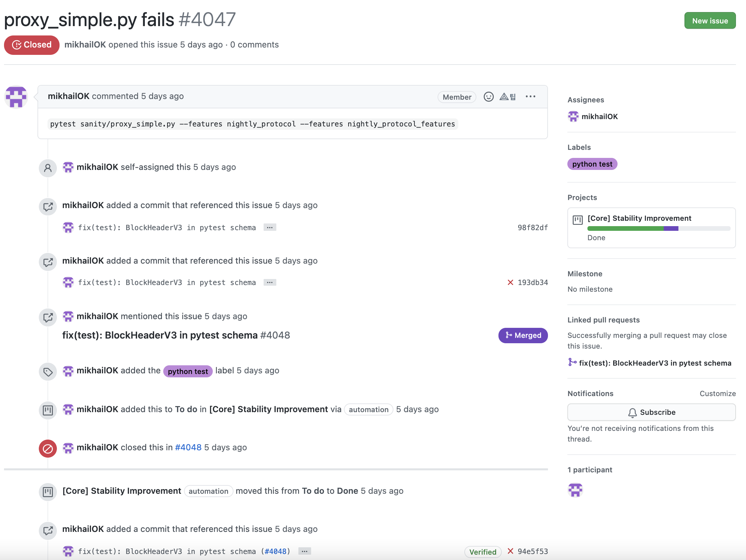Open the comment three-dots options menu

point(530,97)
